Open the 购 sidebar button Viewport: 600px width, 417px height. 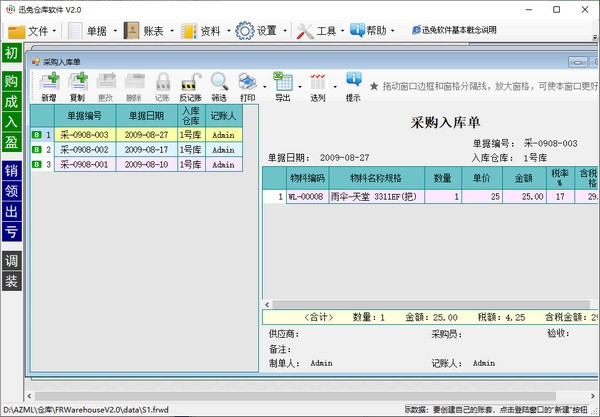(11, 81)
